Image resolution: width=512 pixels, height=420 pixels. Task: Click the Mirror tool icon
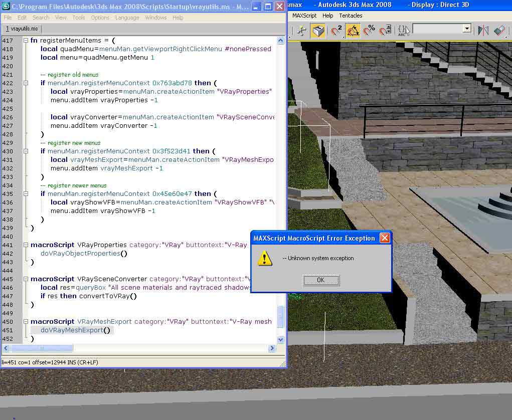(483, 31)
